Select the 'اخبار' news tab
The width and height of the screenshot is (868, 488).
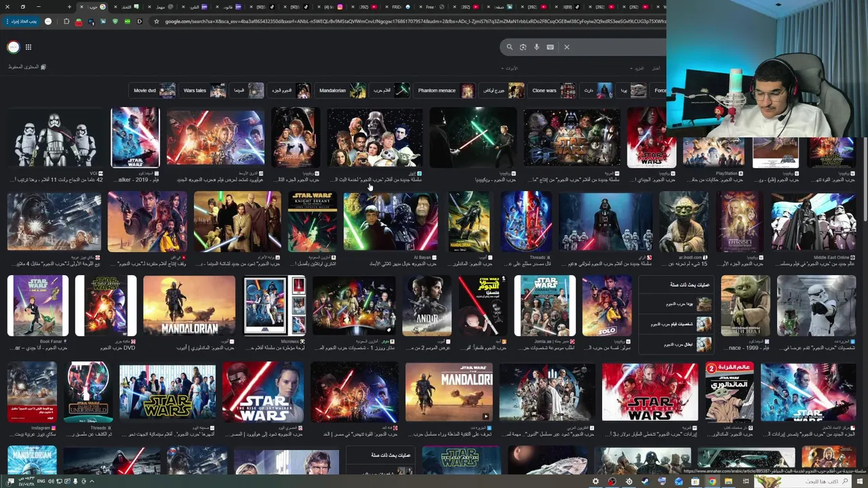pyautogui.click(x=656, y=68)
